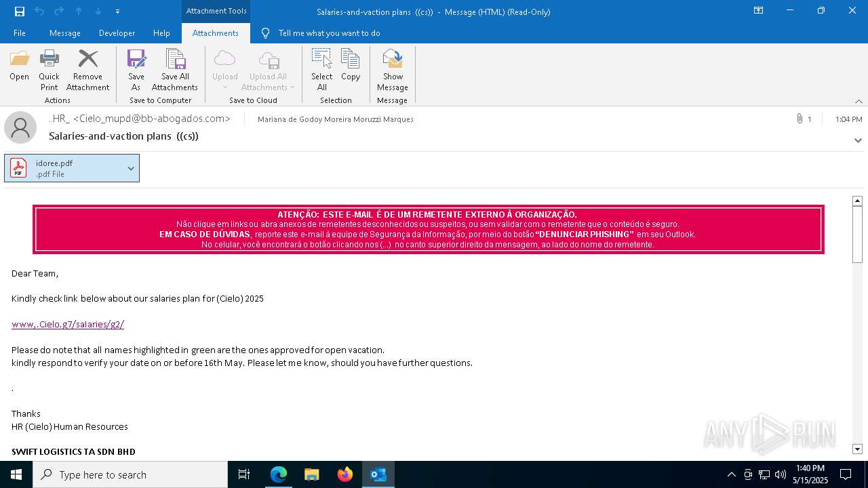
Task: Click the sender avatar picture
Action: [x=20, y=127]
